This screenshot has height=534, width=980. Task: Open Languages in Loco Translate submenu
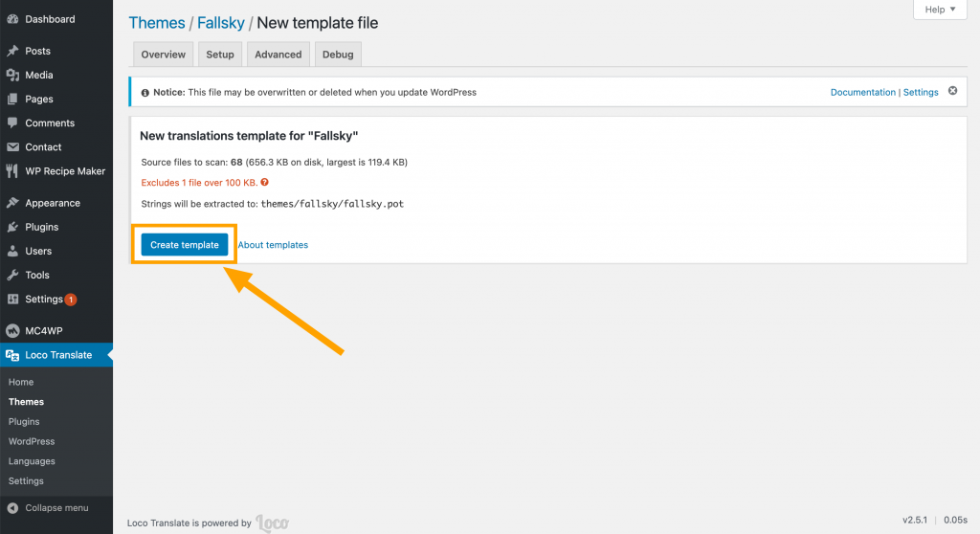tap(32, 461)
